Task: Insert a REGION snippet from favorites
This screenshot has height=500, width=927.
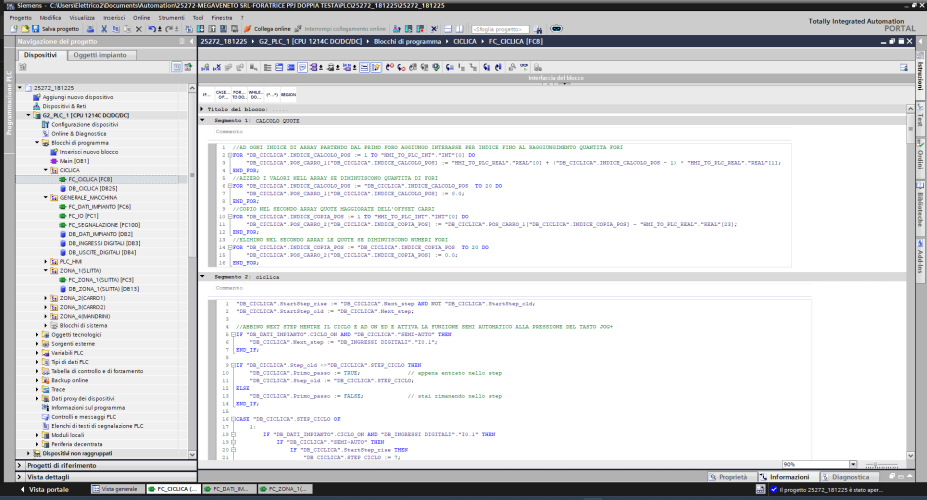Action: point(287,94)
